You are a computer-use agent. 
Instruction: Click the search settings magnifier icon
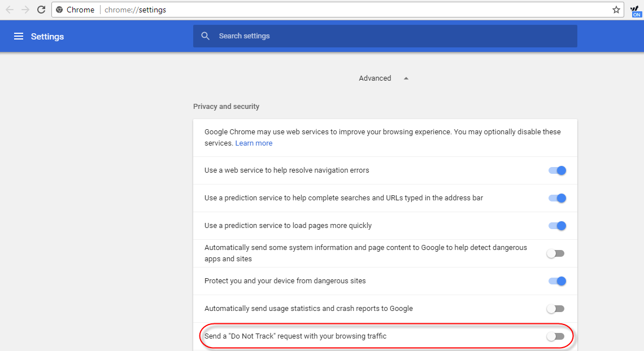(205, 36)
